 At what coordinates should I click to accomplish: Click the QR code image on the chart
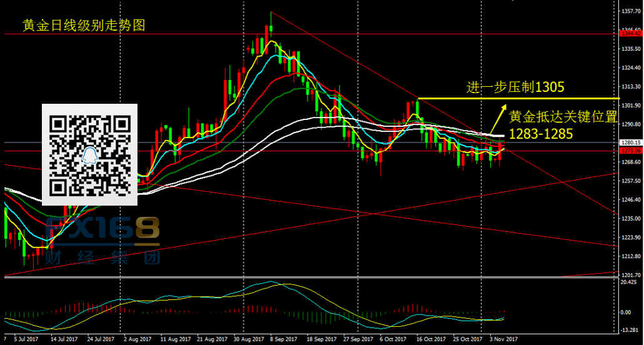tap(89, 154)
